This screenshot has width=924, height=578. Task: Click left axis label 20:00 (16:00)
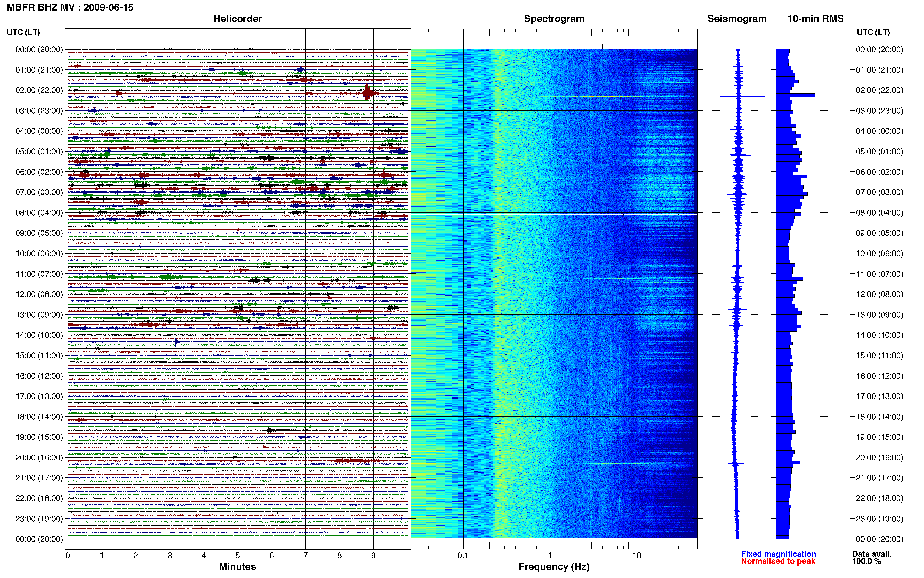(39, 458)
